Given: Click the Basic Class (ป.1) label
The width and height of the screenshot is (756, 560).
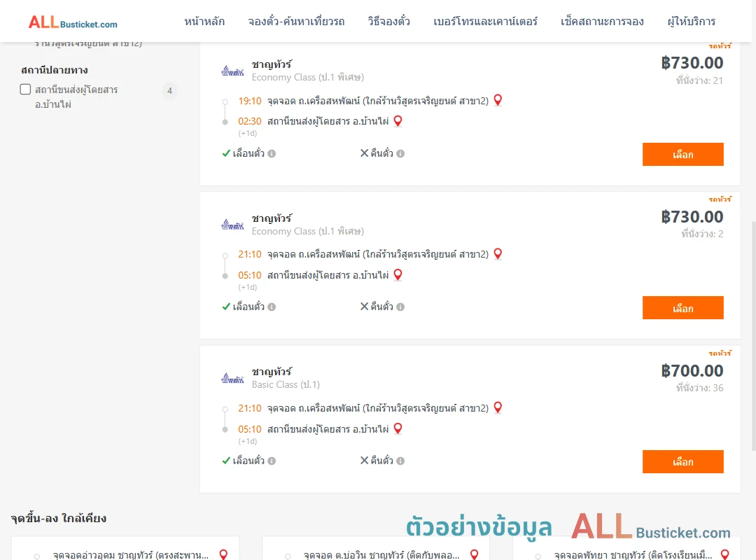Looking at the screenshot, I should coord(286,384).
